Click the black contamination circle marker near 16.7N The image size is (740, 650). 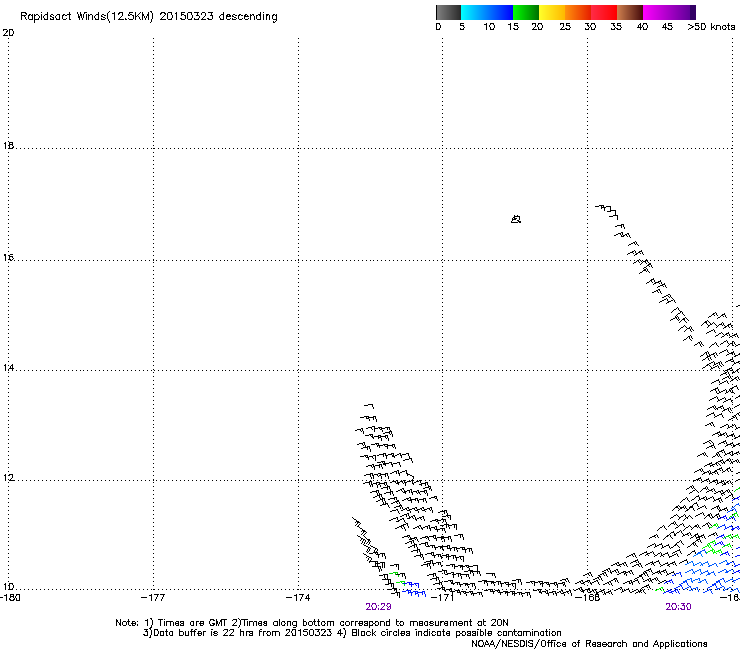tap(516, 219)
